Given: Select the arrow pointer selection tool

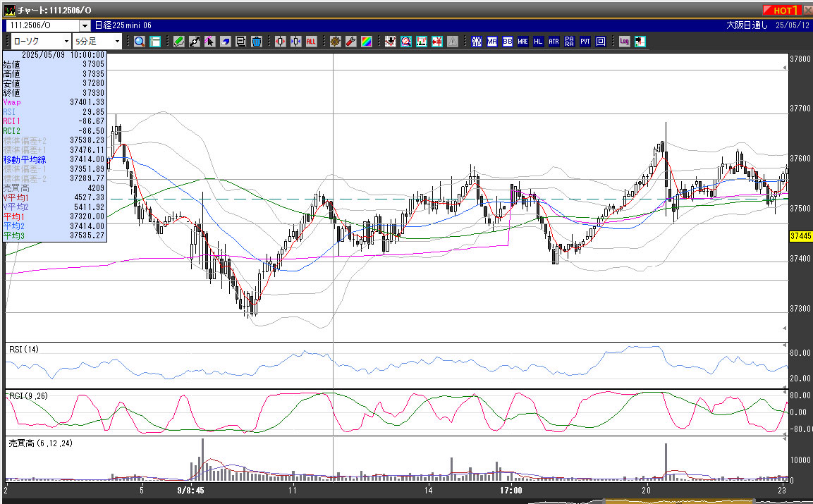Looking at the screenshot, I should tap(209, 42).
